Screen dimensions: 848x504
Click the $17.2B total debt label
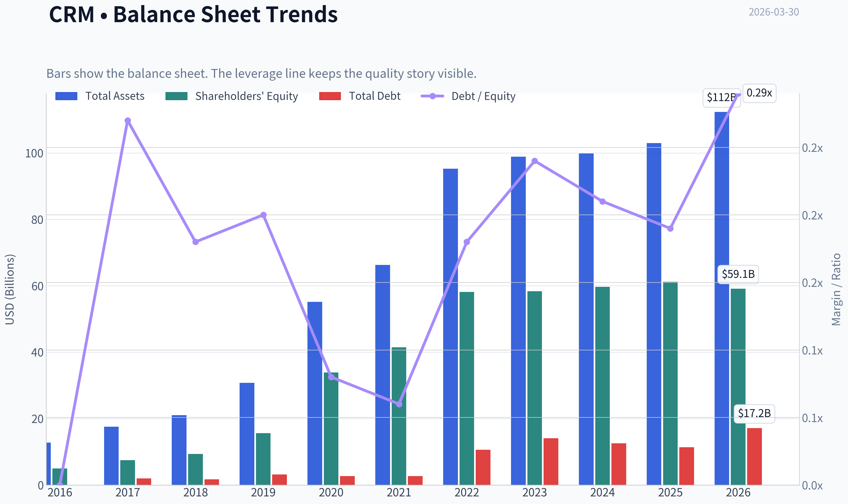[754, 413]
